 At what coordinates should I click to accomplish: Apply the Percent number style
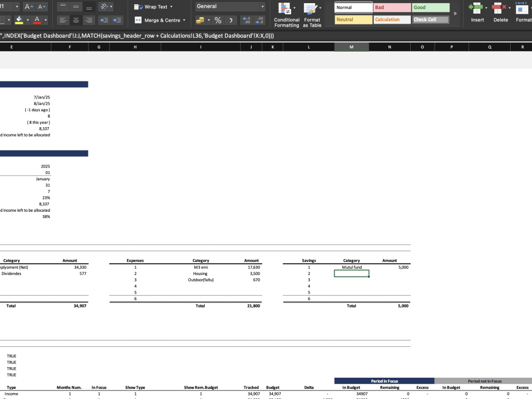tap(218, 20)
